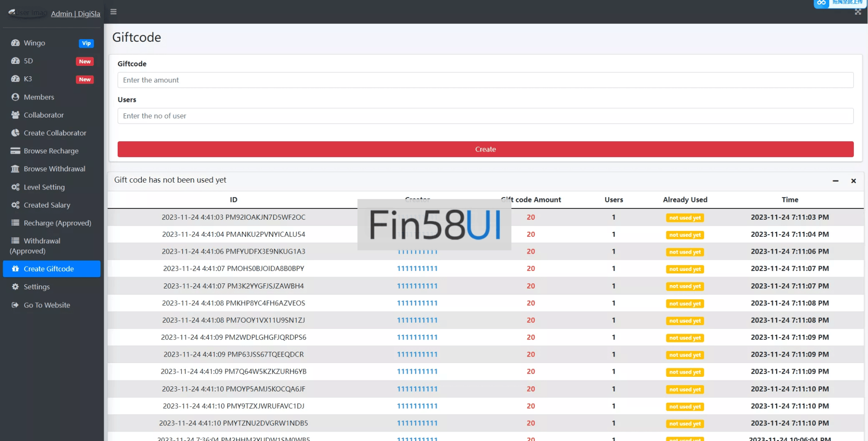Open the K3 menu item
868x441 pixels.
point(28,79)
